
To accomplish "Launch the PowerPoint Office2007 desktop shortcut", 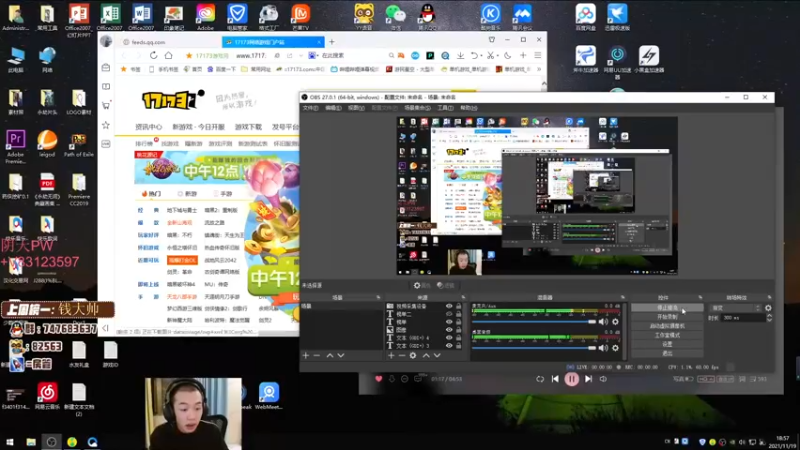I will [79, 20].
